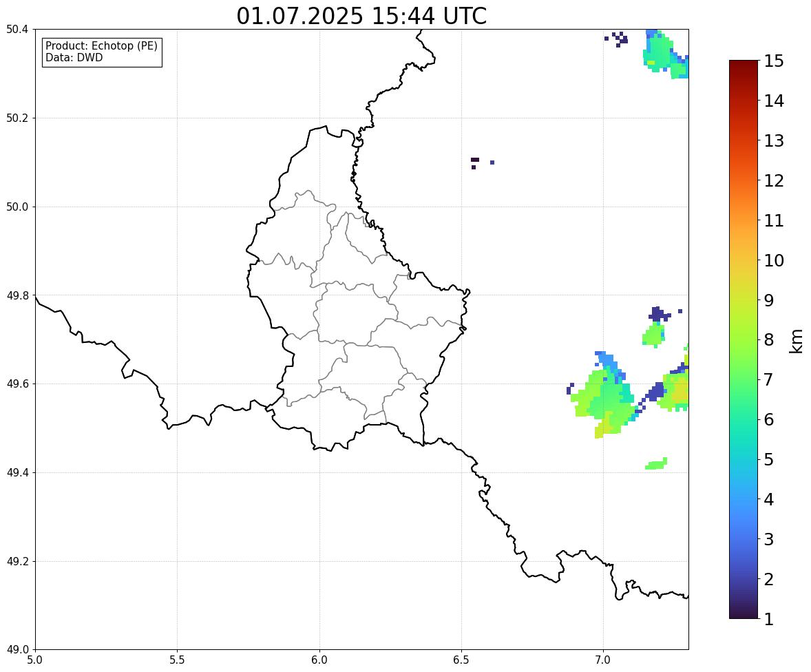Click the y-axis label '49.0'
Viewport: 811px width, 672px height.
tap(17, 650)
